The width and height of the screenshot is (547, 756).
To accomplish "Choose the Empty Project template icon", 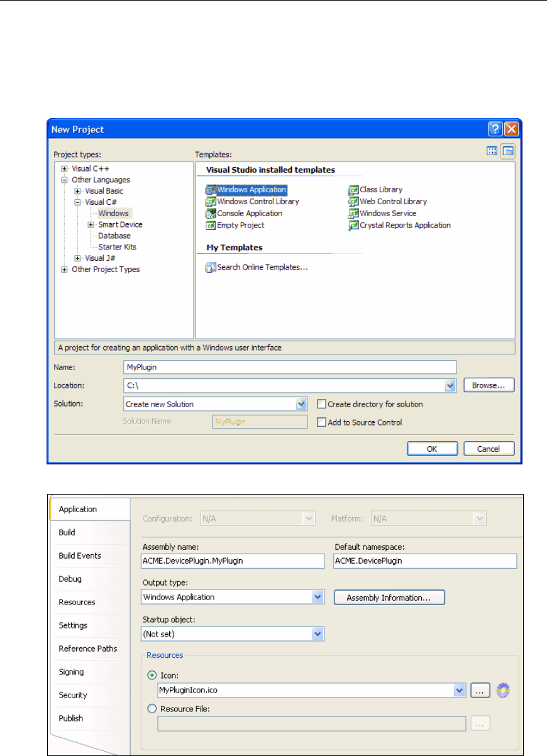I will pyautogui.click(x=211, y=226).
